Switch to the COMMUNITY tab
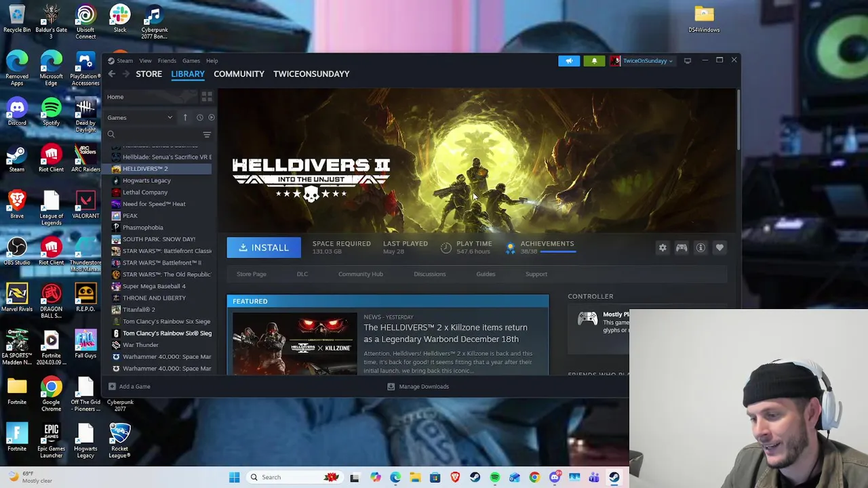Image resolution: width=868 pixels, height=488 pixels. pyautogui.click(x=239, y=74)
